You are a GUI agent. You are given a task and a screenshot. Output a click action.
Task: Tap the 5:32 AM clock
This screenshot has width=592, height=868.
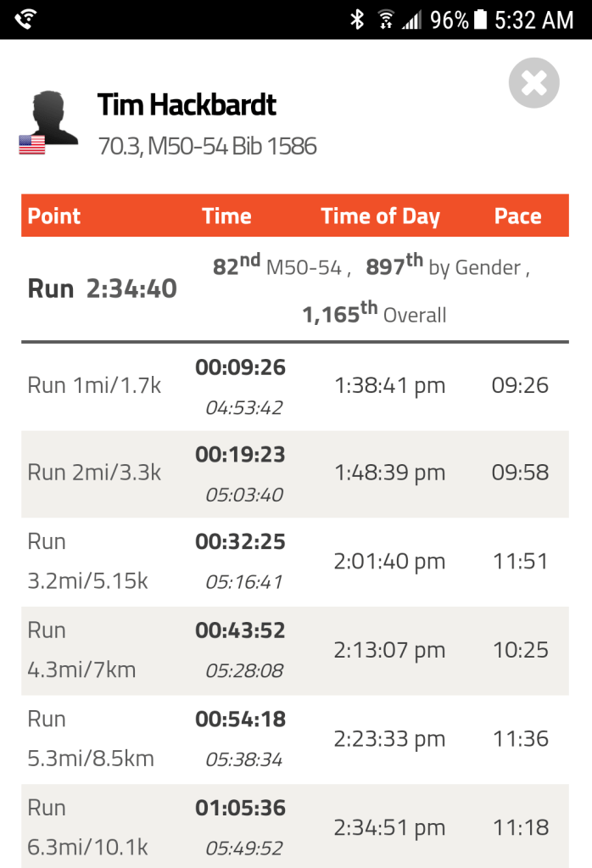click(534, 19)
